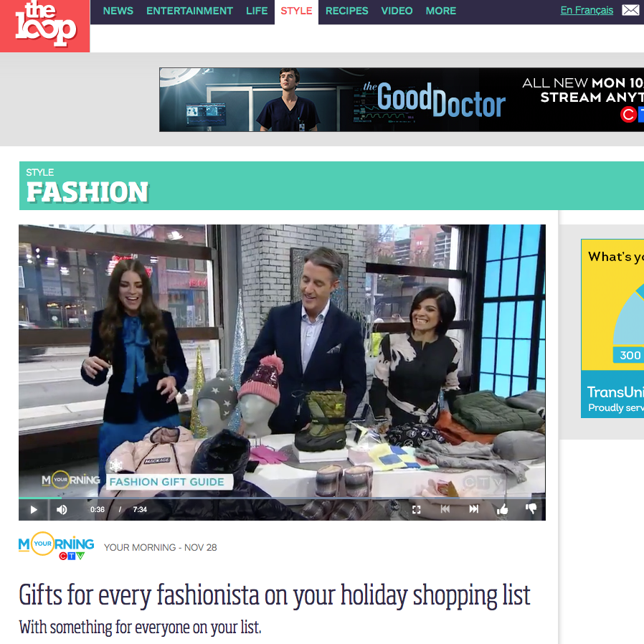Open the envelope newsletter icon
Screen dimensions: 644x644
pyautogui.click(x=630, y=10)
